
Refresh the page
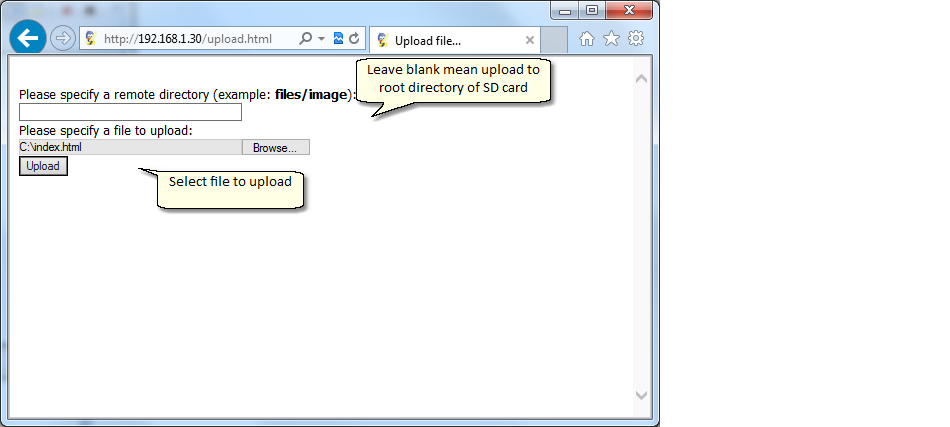pyautogui.click(x=354, y=38)
